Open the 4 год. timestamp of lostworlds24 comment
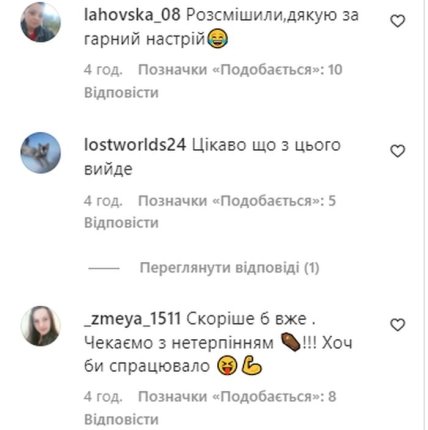428x430 pixels. [x=103, y=201]
